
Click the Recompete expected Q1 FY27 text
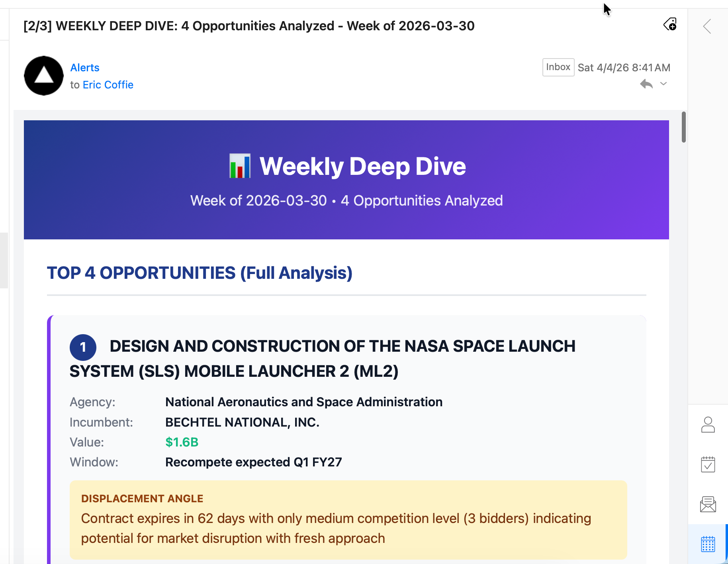254,462
